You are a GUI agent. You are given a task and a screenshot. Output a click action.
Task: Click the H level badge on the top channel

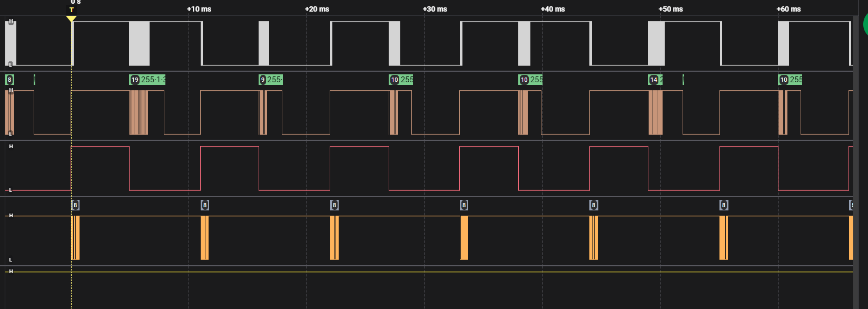[11, 22]
